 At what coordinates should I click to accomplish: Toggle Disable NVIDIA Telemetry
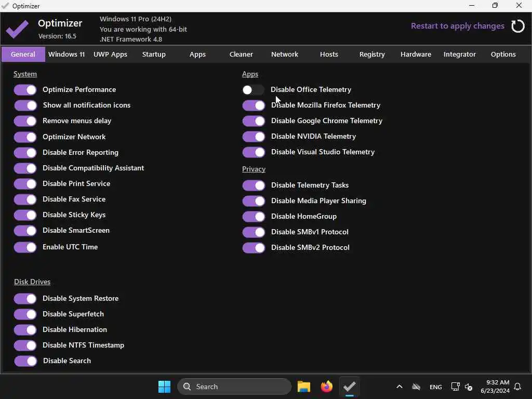(254, 137)
